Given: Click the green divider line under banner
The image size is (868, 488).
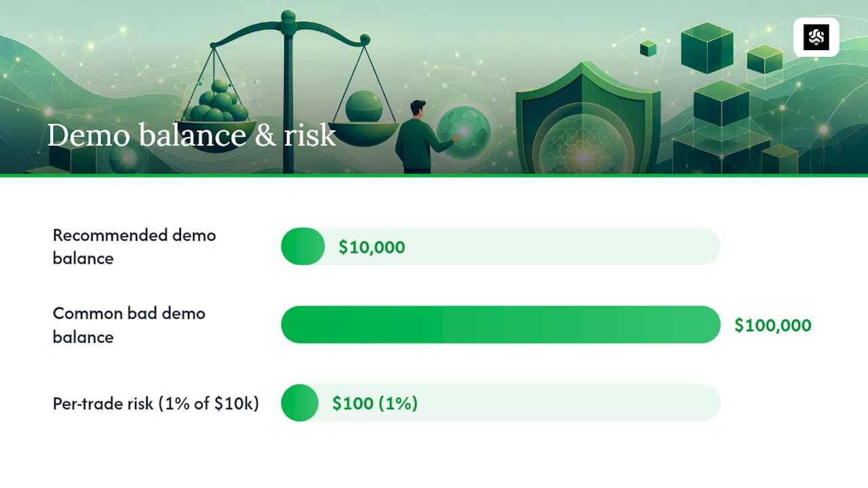Looking at the screenshot, I should [434, 176].
